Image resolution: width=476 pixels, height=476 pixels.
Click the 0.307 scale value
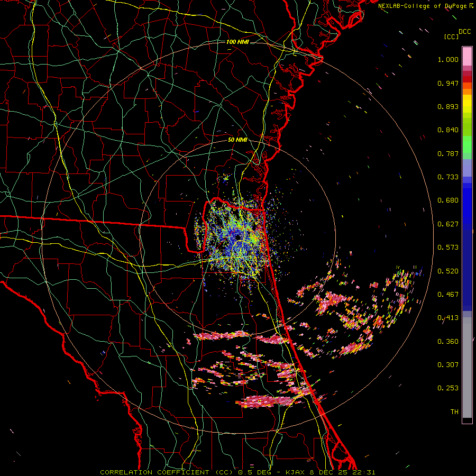pos(448,365)
